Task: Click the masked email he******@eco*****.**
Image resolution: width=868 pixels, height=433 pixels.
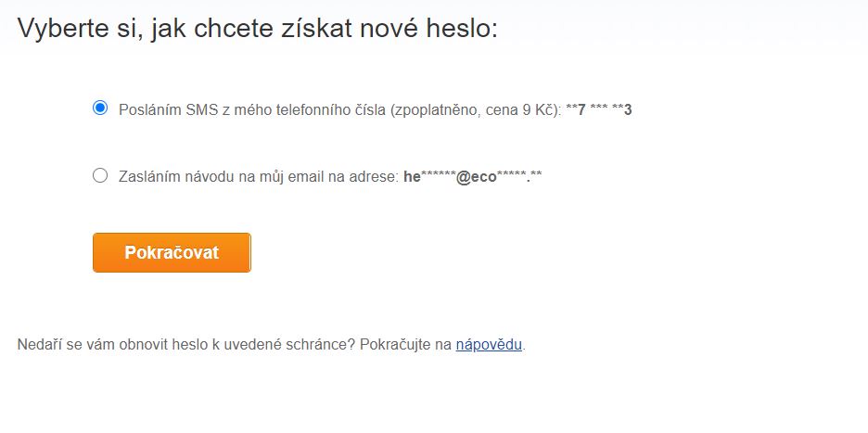Action: [x=473, y=177]
